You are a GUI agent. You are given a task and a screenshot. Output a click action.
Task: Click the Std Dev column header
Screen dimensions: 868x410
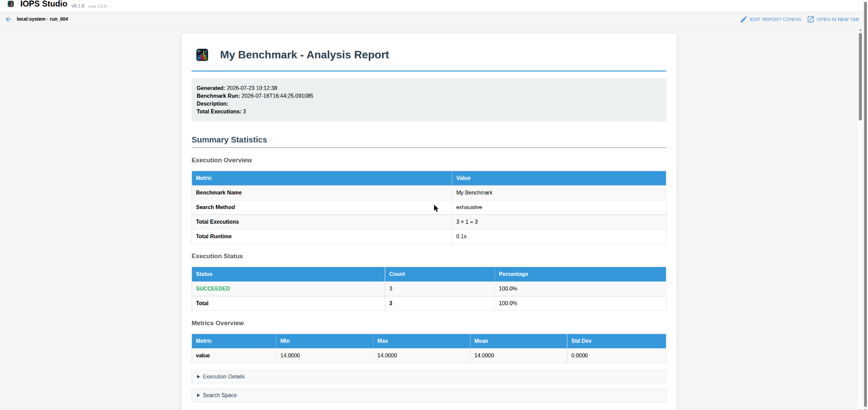(616, 341)
